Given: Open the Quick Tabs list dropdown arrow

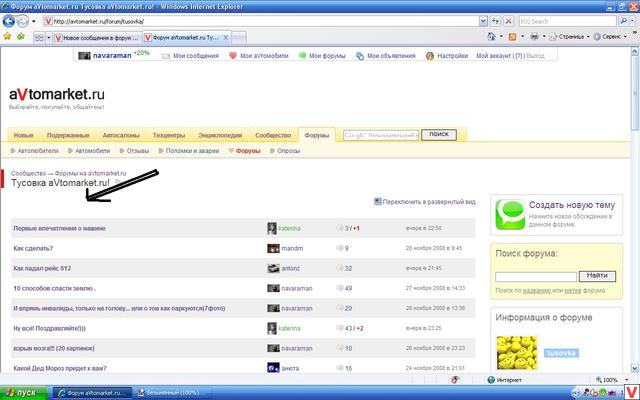Looking at the screenshot, I should tap(48, 38).
